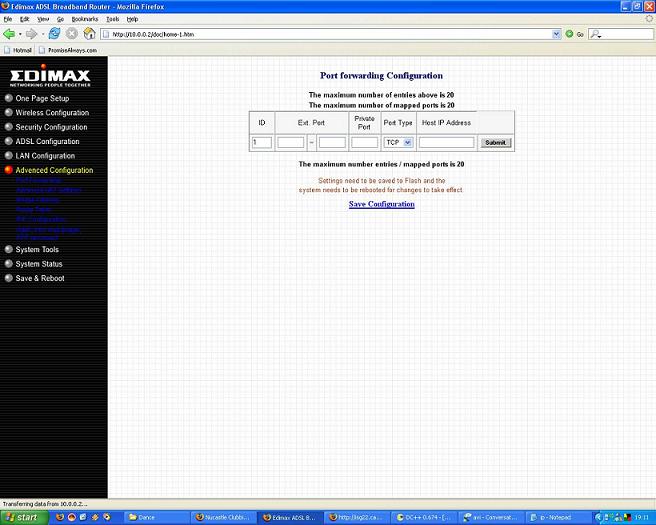
Task: Click the browser Back arrow button
Action: point(10,33)
